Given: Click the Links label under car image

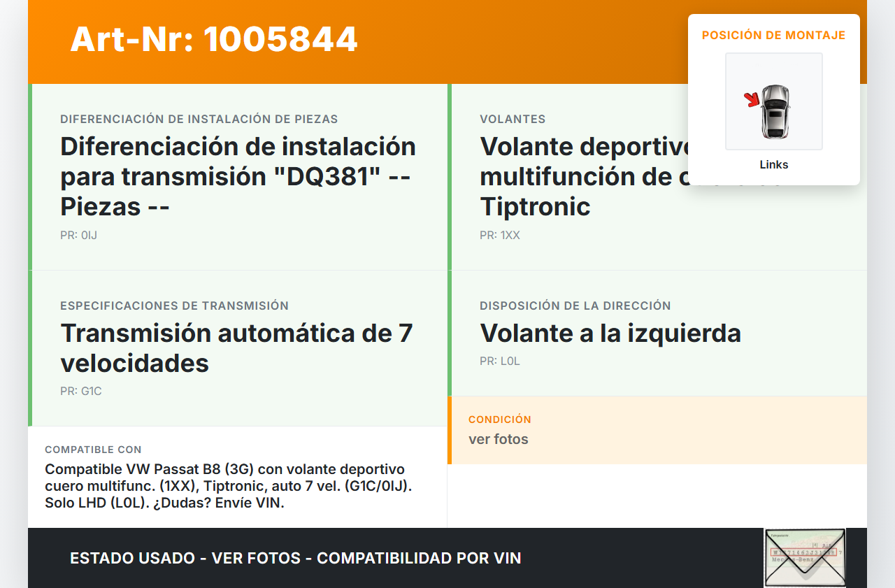Looking at the screenshot, I should tap(773, 165).
